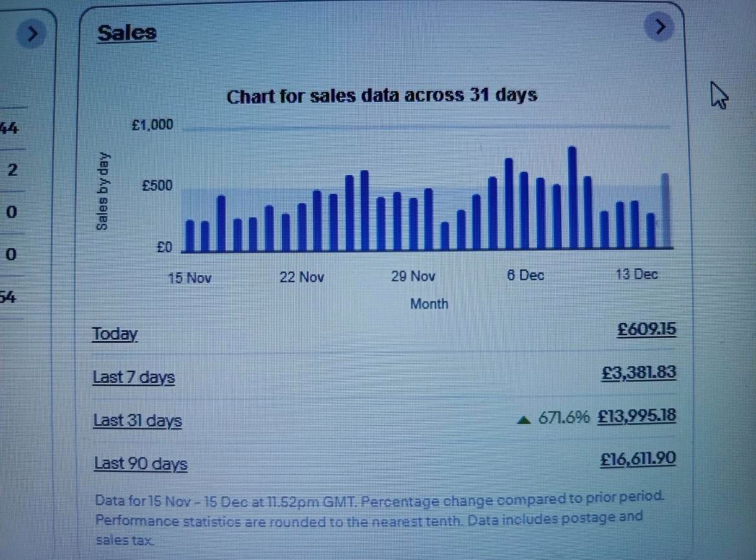Select the first chart bar above 15 Nov
The image size is (756, 560).
click(189, 236)
